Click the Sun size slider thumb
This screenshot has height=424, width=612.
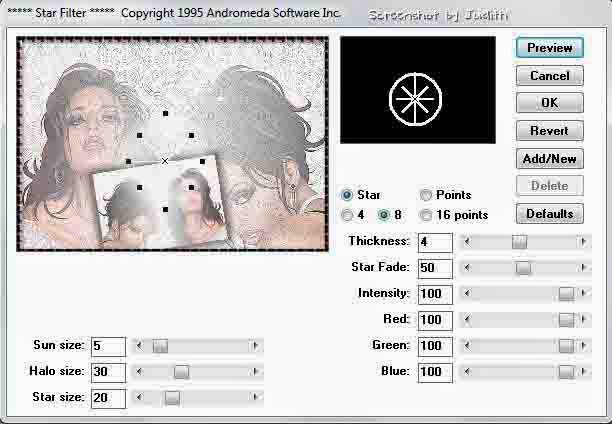pos(160,346)
